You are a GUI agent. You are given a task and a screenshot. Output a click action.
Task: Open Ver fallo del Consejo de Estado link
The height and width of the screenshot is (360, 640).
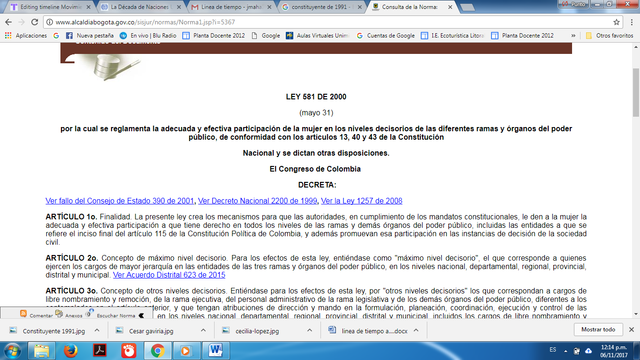[120, 201]
